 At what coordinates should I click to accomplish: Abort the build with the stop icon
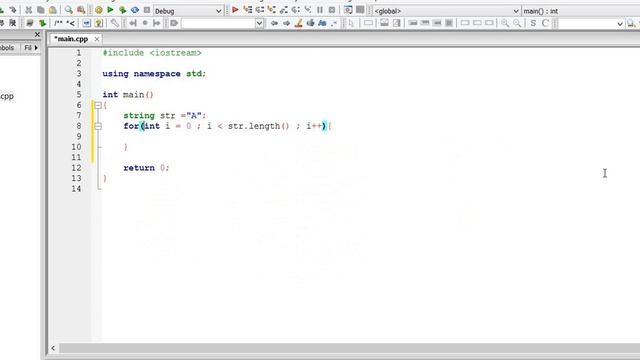[147, 10]
